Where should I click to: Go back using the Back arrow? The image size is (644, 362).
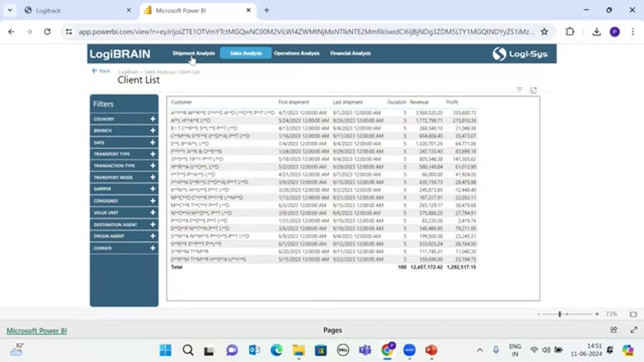101,71
